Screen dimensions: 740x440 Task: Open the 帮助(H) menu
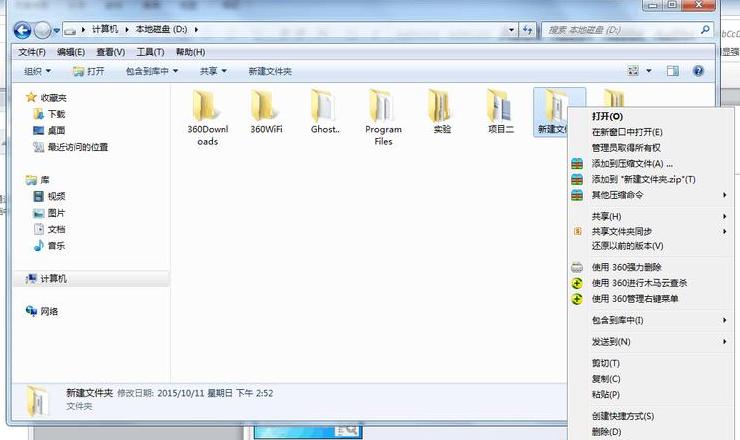pos(190,52)
